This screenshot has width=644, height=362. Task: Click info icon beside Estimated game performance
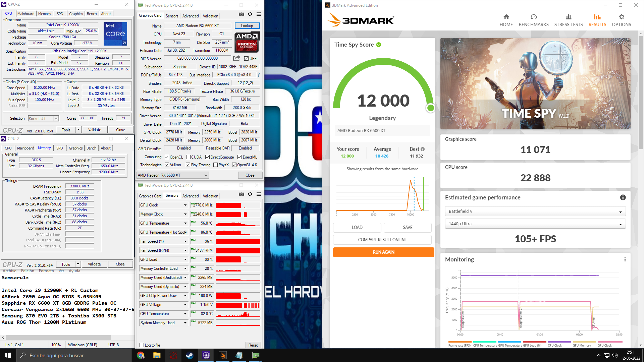pyautogui.click(x=623, y=197)
